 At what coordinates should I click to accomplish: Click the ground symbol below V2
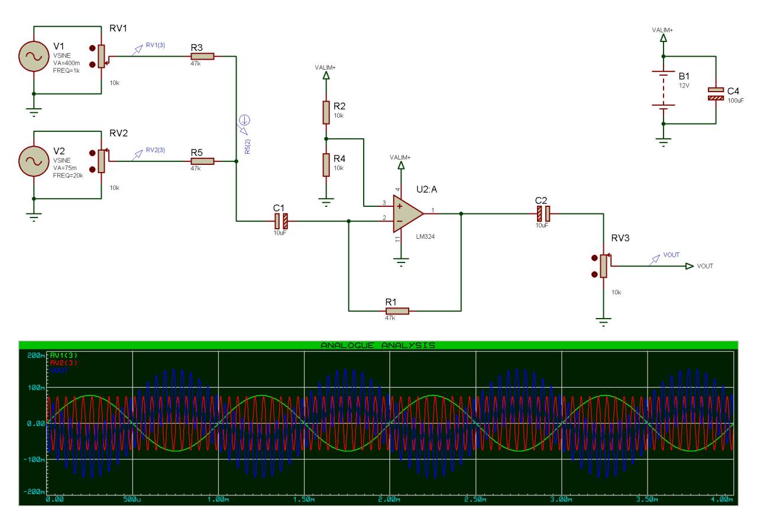pyautogui.click(x=34, y=216)
